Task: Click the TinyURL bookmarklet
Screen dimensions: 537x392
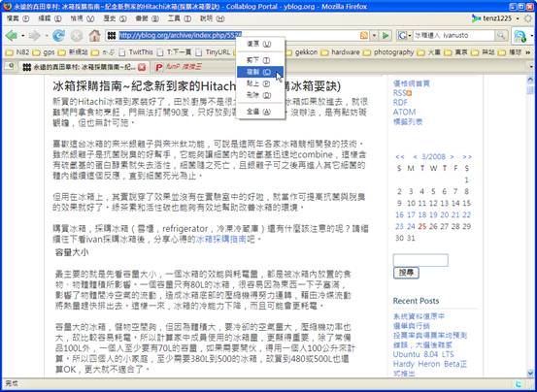Action: click(214, 52)
